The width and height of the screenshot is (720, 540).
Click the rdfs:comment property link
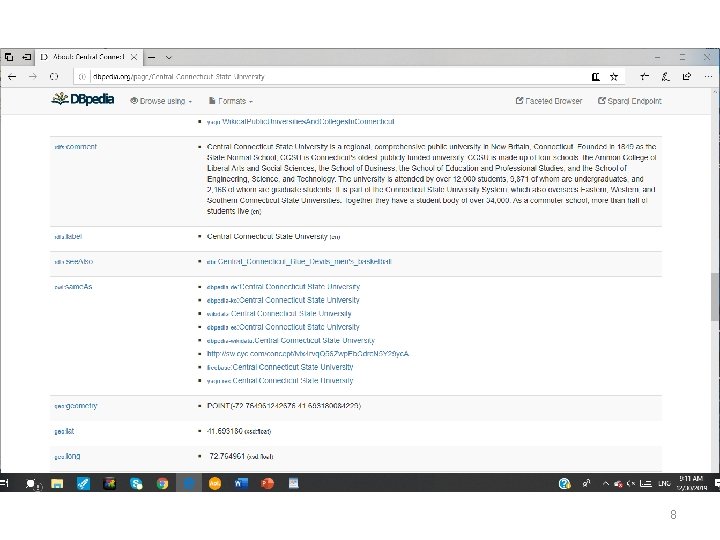click(x=76, y=147)
